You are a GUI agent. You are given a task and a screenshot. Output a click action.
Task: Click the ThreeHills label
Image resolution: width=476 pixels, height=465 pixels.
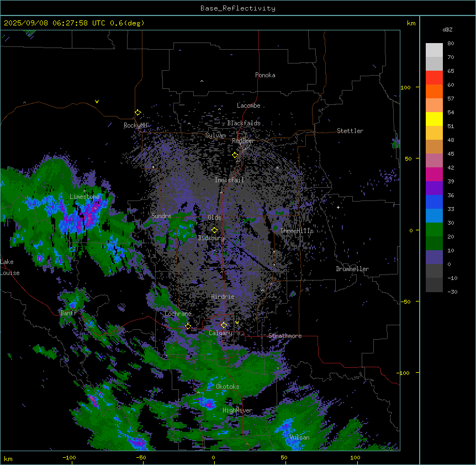(x=297, y=231)
